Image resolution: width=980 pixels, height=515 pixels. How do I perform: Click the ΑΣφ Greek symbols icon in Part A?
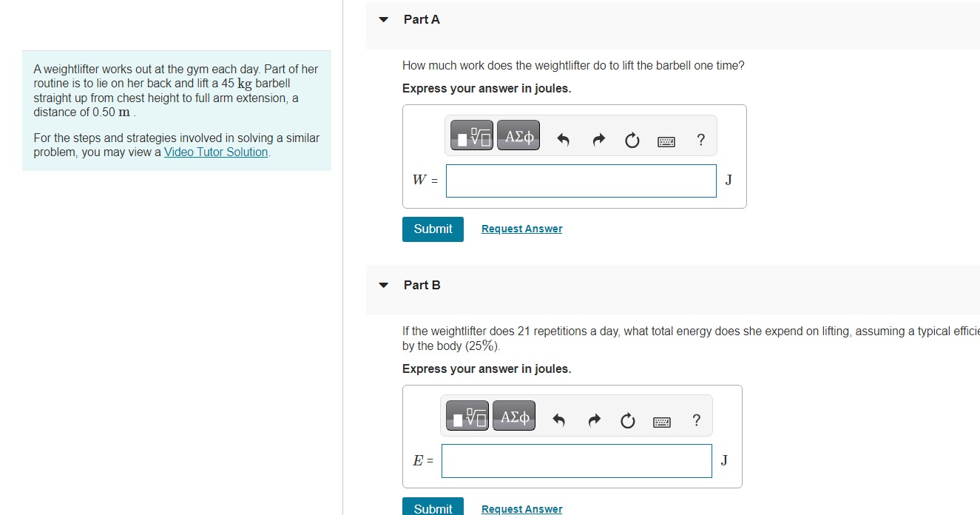click(x=518, y=135)
